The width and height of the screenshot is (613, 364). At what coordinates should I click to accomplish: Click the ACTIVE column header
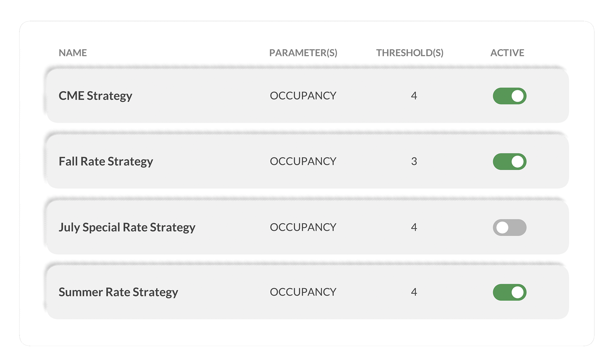pos(507,53)
